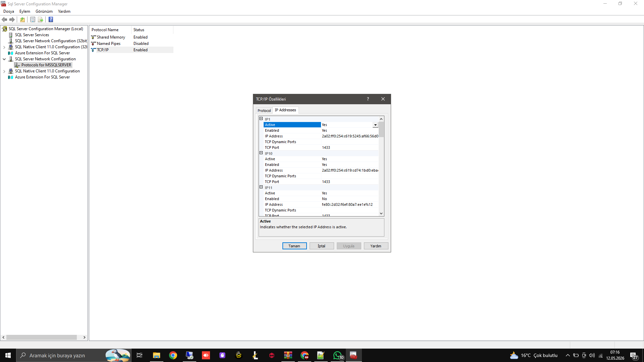Collapse the IP10 section
The width and height of the screenshot is (644, 362).
click(x=261, y=153)
